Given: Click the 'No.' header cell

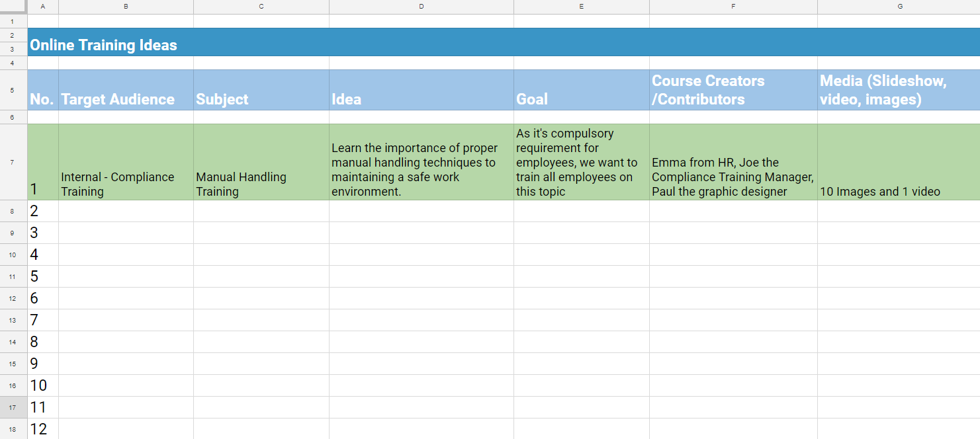Looking at the screenshot, I should (x=43, y=90).
